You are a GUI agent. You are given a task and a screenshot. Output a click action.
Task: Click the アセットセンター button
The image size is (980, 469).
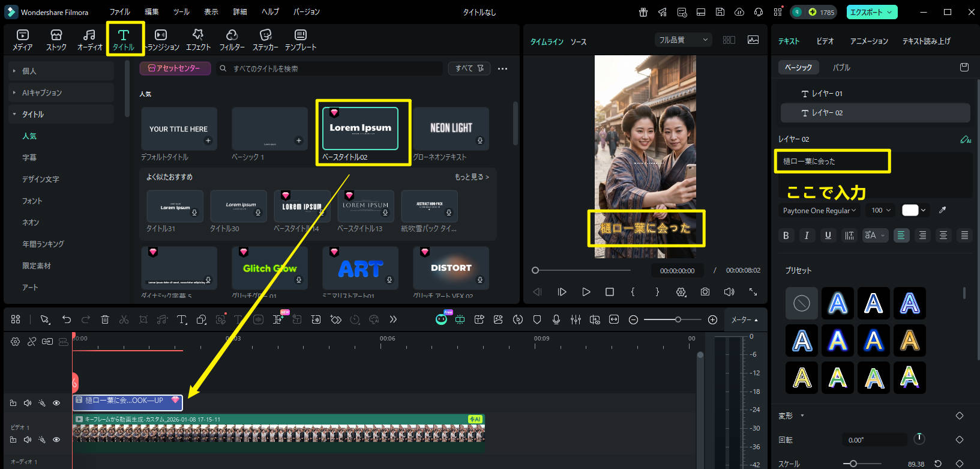(x=175, y=68)
